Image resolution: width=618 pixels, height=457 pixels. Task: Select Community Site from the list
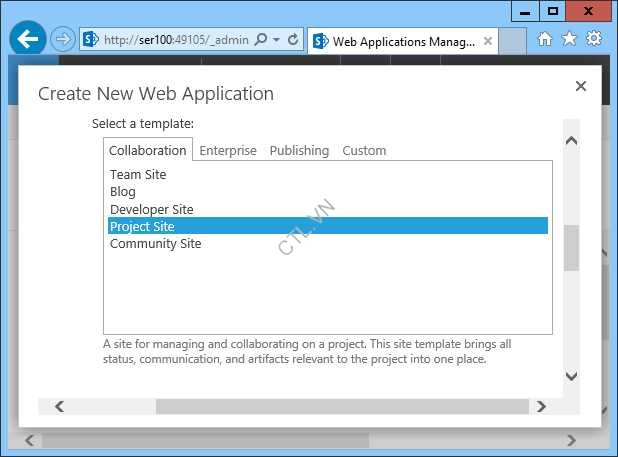(x=155, y=243)
